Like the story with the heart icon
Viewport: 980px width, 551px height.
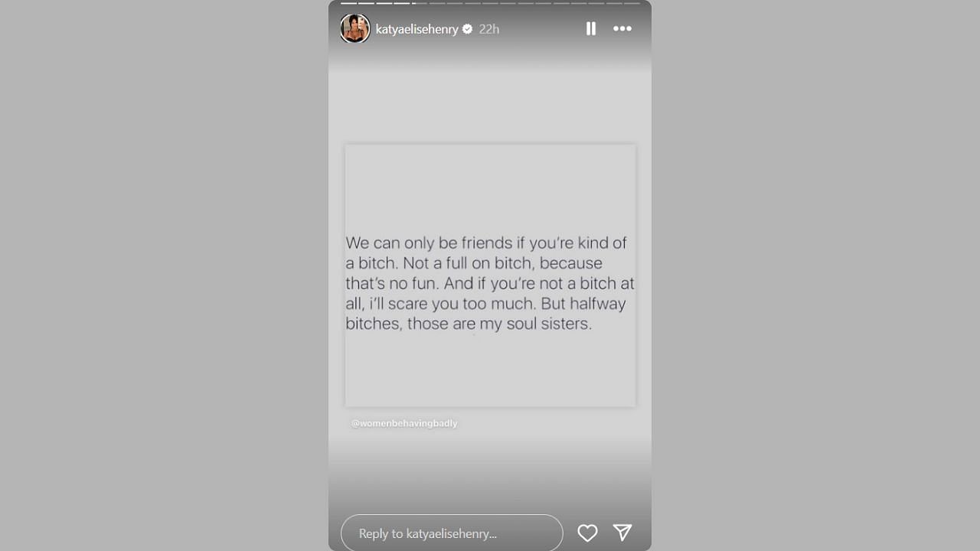tap(587, 533)
